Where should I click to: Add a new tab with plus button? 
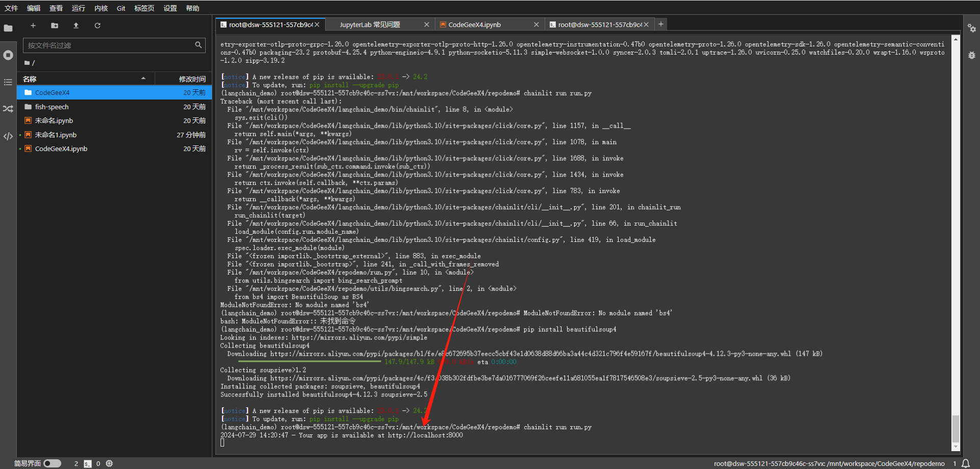click(661, 24)
